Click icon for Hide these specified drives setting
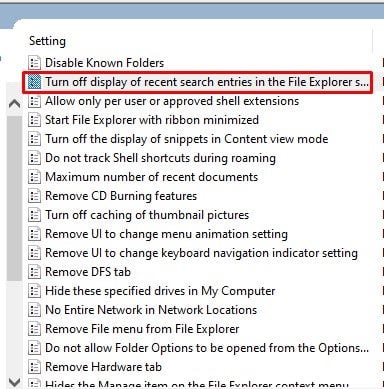This screenshot has width=384, height=389. [34, 291]
